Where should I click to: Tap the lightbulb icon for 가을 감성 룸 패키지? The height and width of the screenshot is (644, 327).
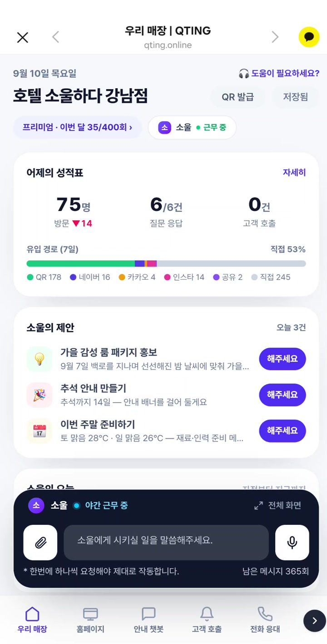(x=40, y=359)
